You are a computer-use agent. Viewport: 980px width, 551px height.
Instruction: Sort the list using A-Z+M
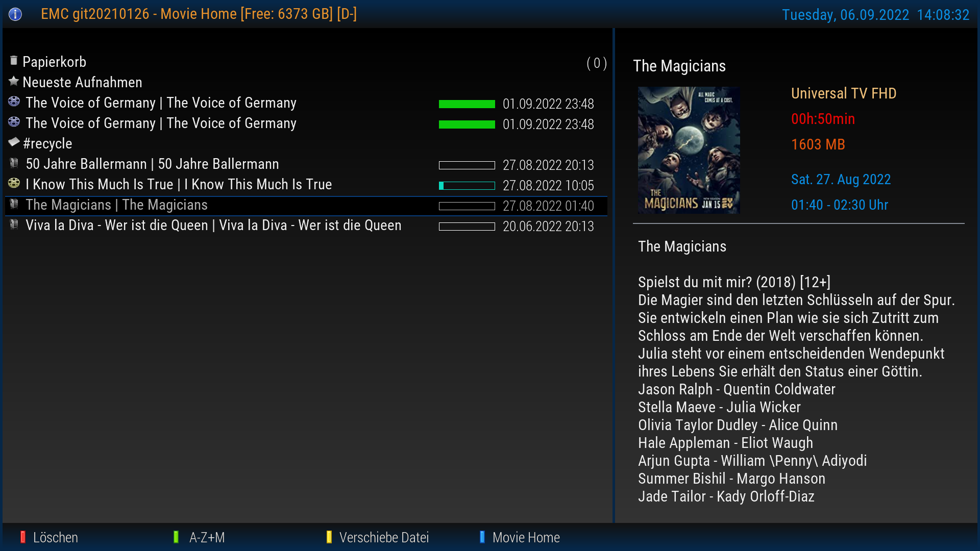pyautogui.click(x=207, y=538)
